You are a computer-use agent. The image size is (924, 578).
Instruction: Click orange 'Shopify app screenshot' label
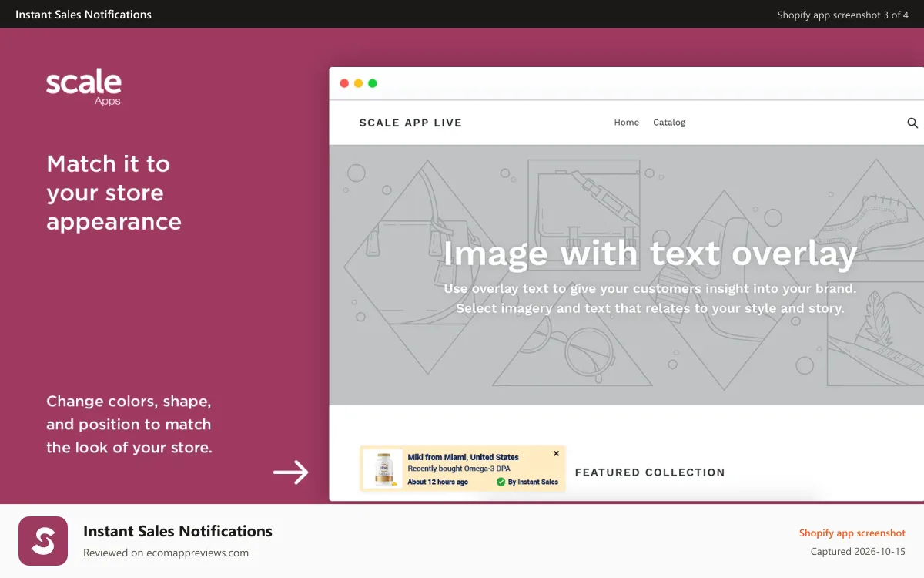point(852,533)
